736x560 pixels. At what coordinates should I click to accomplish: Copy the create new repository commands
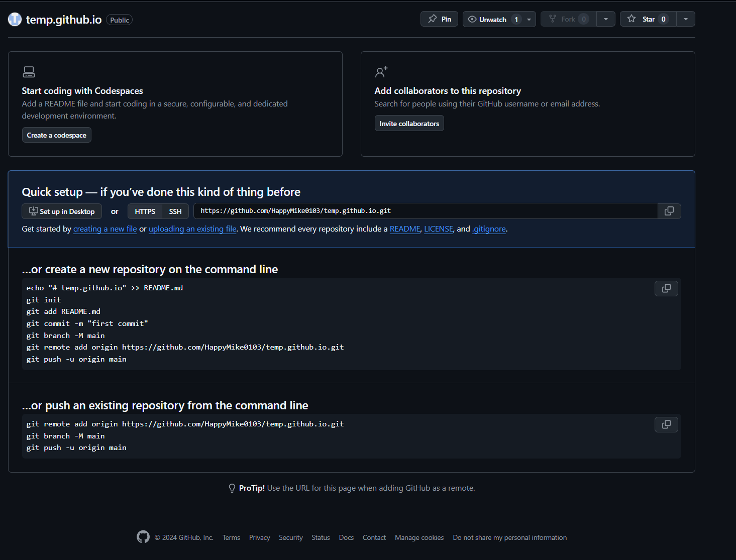click(666, 288)
